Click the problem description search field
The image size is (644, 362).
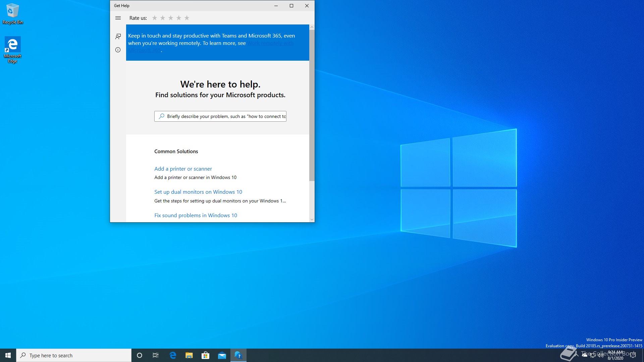220,116
